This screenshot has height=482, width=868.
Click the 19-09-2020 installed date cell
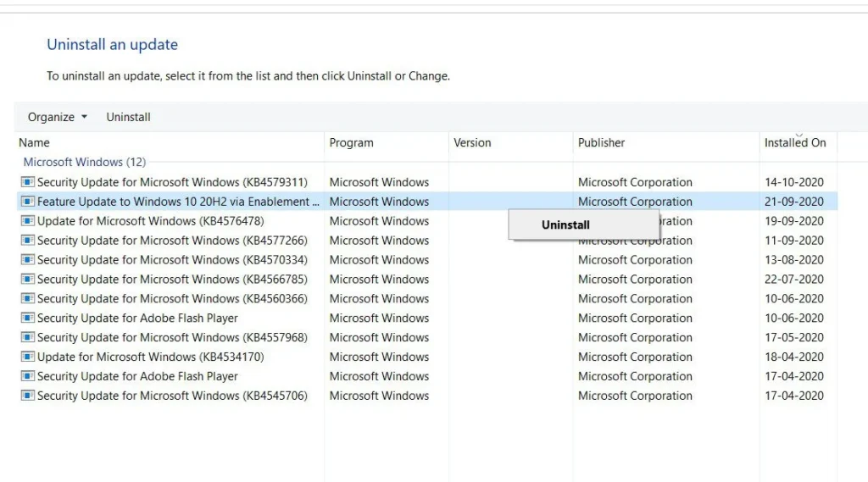tap(794, 221)
